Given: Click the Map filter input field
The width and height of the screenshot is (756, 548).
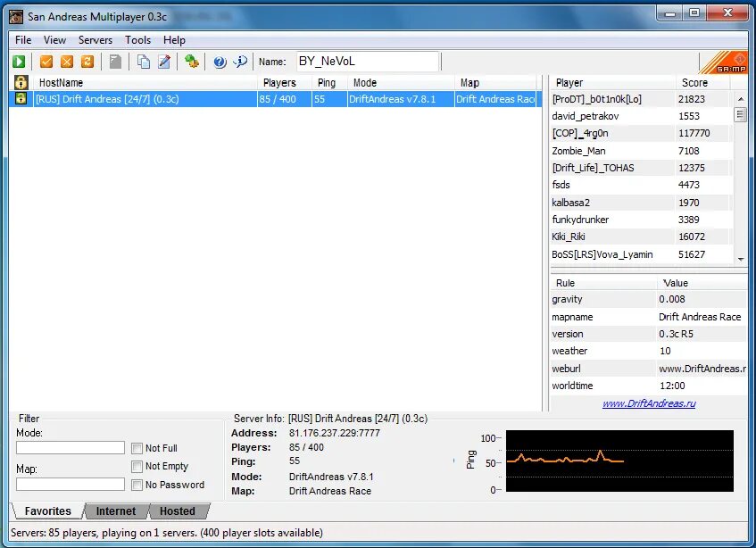Looking at the screenshot, I should [71, 484].
